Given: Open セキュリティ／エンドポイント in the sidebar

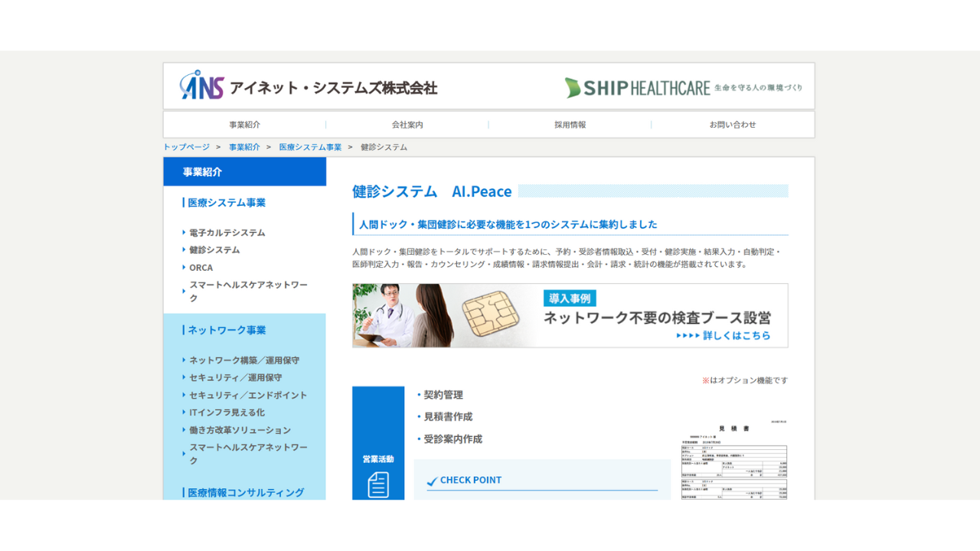Looking at the screenshot, I should point(248,396).
